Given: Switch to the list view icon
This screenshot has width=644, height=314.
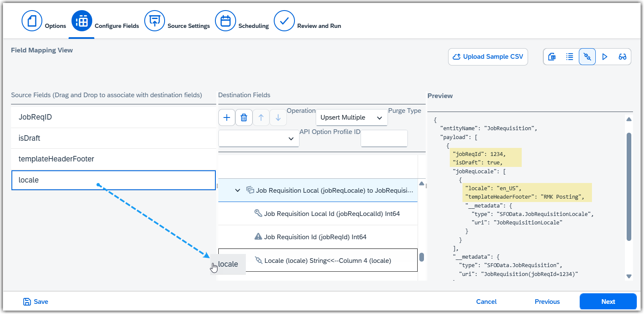Looking at the screenshot, I should click(x=570, y=57).
